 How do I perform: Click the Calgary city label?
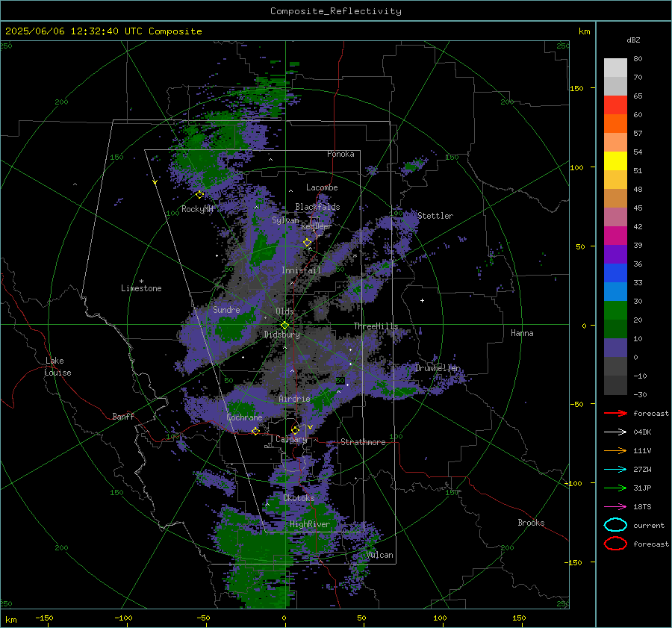click(291, 439)
